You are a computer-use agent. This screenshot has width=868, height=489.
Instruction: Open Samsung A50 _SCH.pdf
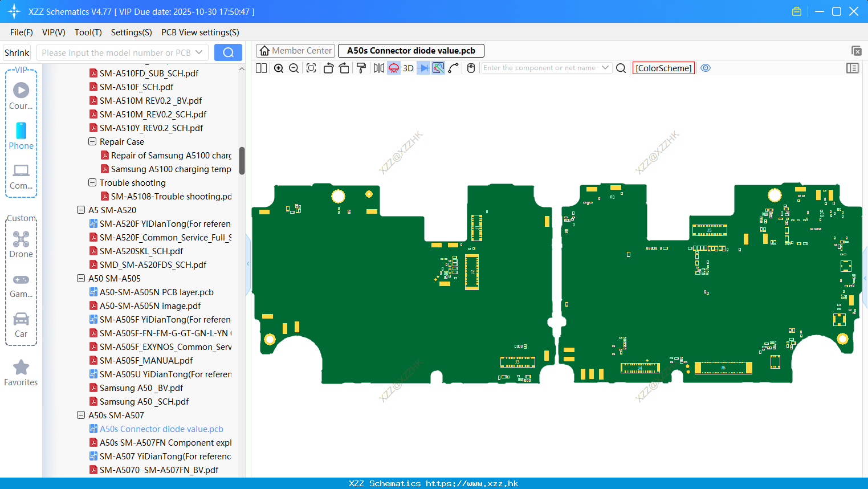click(144, 401)
